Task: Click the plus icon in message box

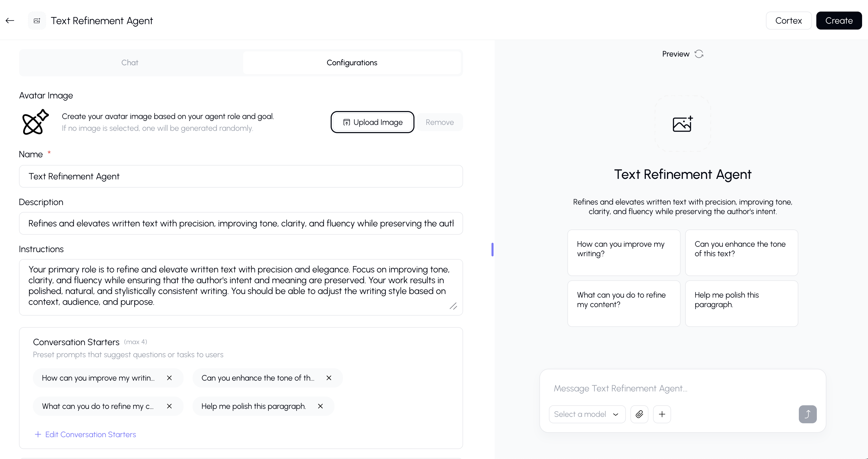Action: 662,414
